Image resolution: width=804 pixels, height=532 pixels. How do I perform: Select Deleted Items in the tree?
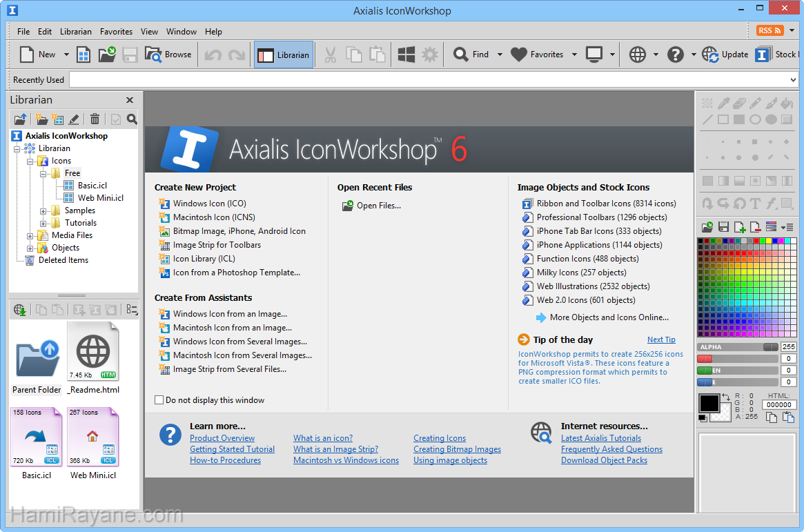63,260
